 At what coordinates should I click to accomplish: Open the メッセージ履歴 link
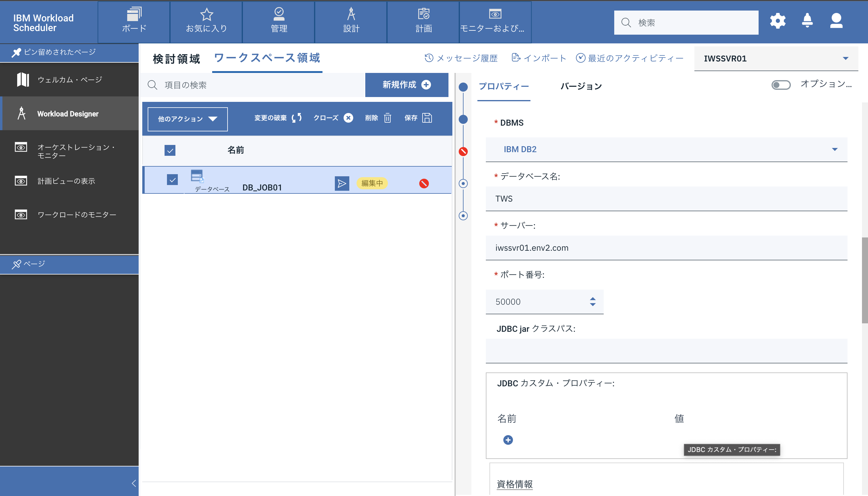(x=461, y=58)
